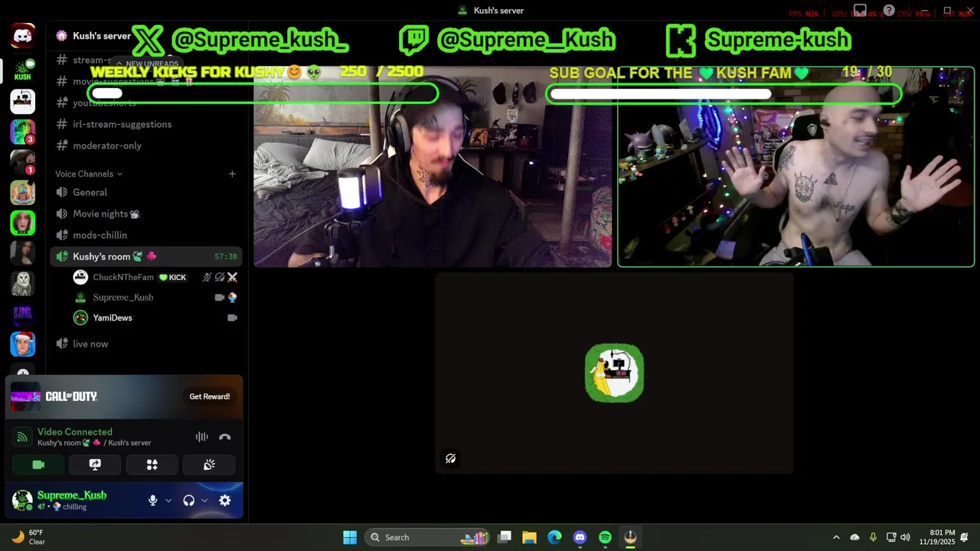Viewport: 980px width, 551px height.
Task: Toggle headphones deafen in user panel
Action: (x=188, y=500)
